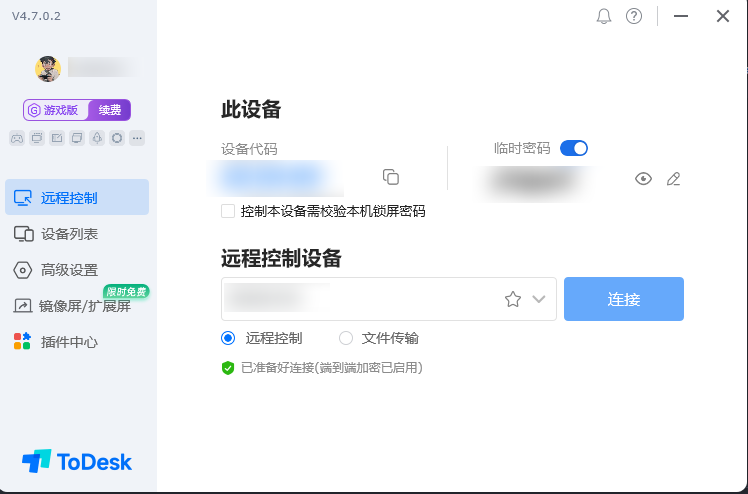Select the 文件传输 radio option
The image size is (748, 494).
pyautogui.click(x=346, y=338)
